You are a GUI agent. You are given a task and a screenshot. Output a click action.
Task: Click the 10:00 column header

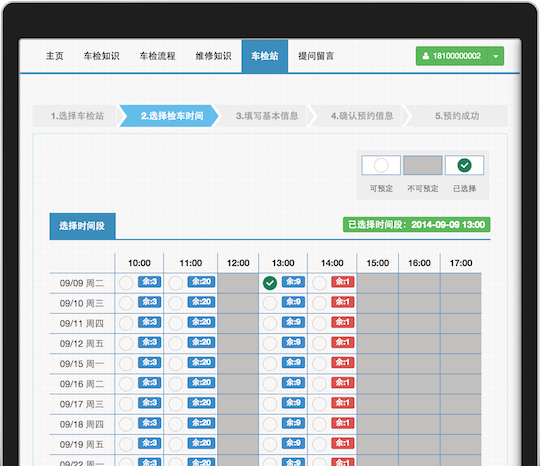point(139,263)
